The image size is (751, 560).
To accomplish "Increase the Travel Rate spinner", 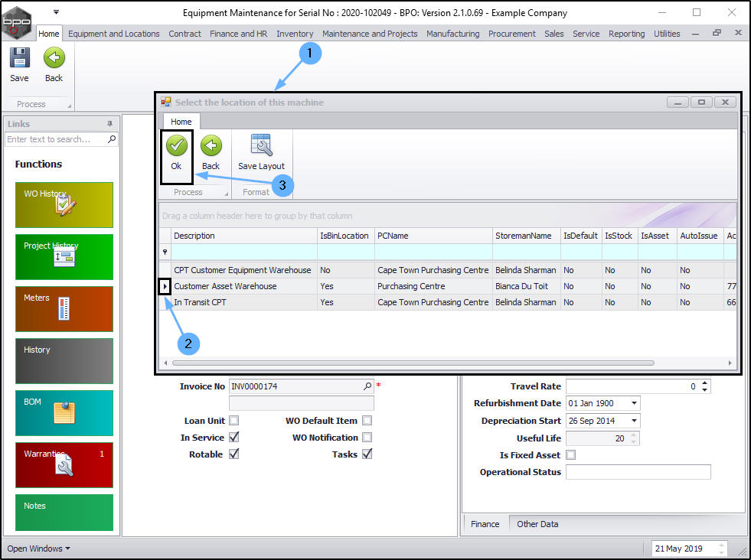I will [704, 383].
